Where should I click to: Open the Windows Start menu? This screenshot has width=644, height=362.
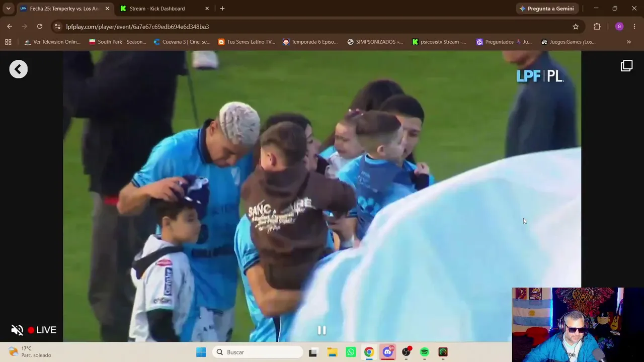pos(201,352)
